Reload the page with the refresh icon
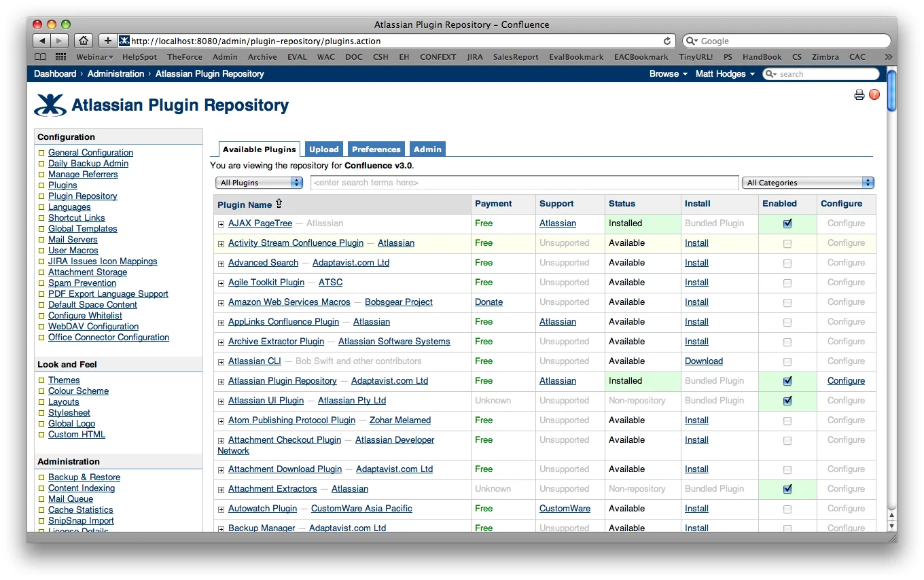 [x=667, y=41]
